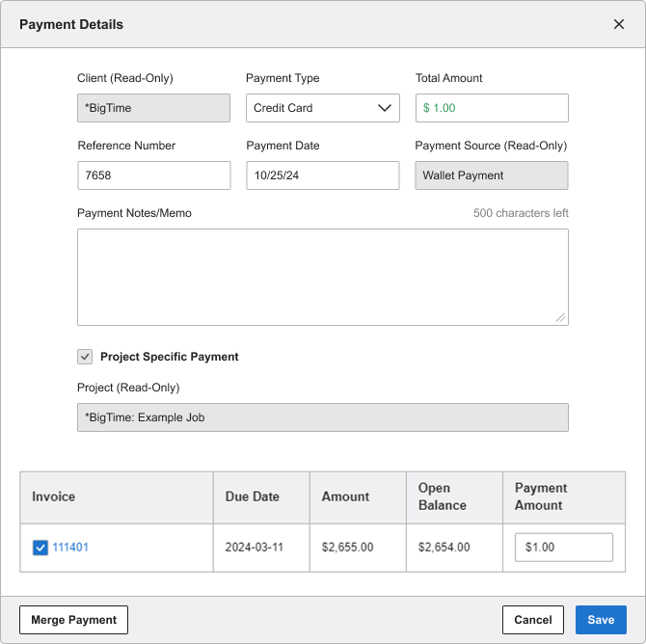Screen dimensions: 646x644
Task: Uncheck the invoice 111401 checkbox
Action: point(40,548)
